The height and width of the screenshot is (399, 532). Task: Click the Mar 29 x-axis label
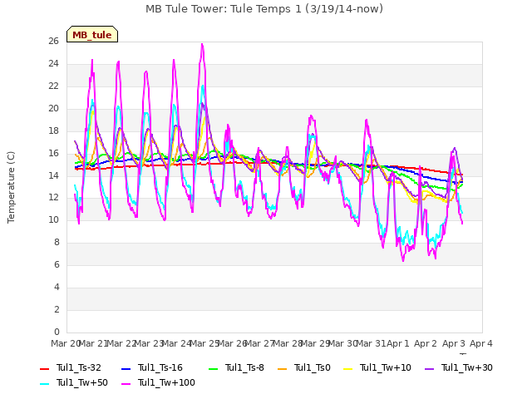pos(315,343)
